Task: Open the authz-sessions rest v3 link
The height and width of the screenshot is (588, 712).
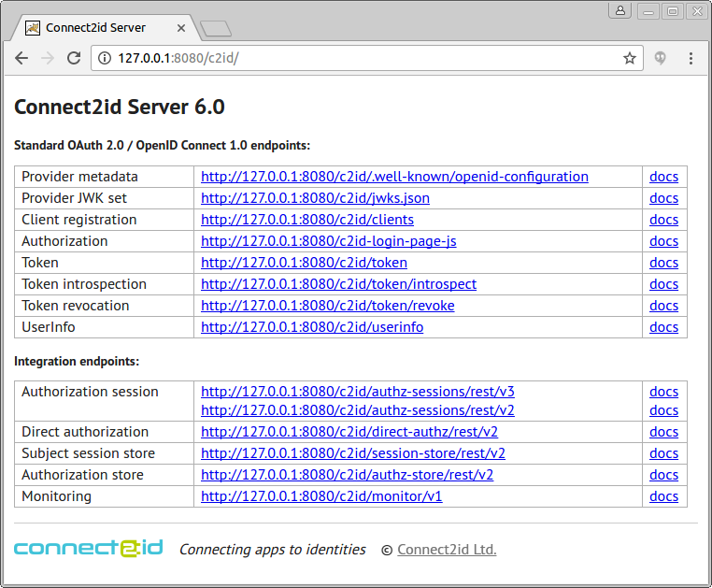Action: tap(357, 392)
